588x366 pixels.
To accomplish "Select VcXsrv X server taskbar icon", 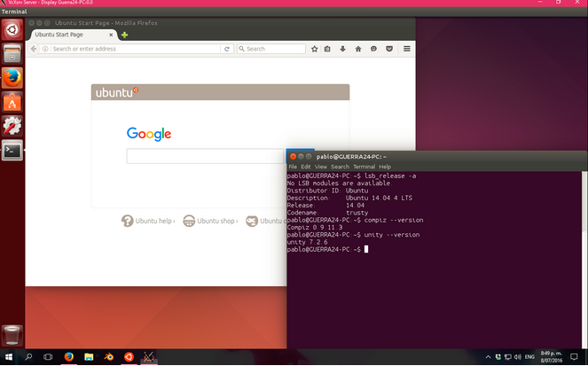I will (149, 357).
